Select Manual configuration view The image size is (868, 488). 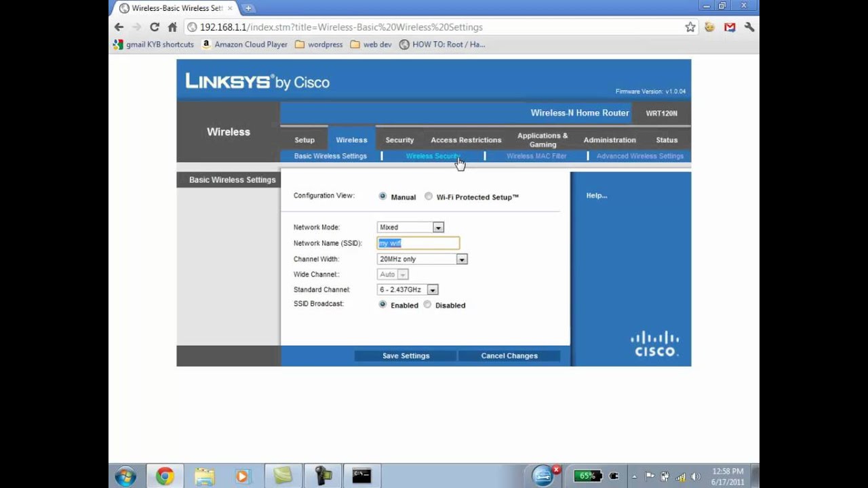tap(382, 197)
